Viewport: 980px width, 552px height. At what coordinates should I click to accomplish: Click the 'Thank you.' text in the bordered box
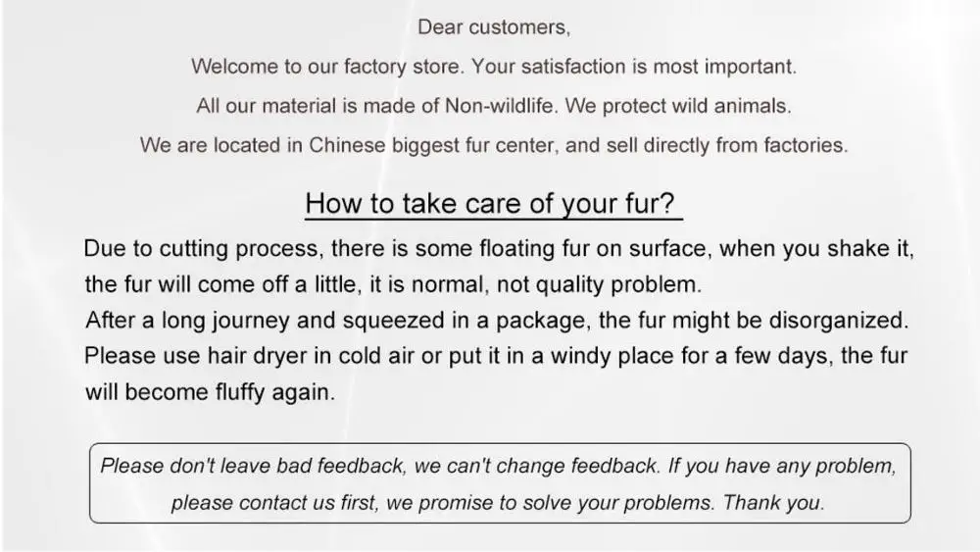tap(774, 503)
